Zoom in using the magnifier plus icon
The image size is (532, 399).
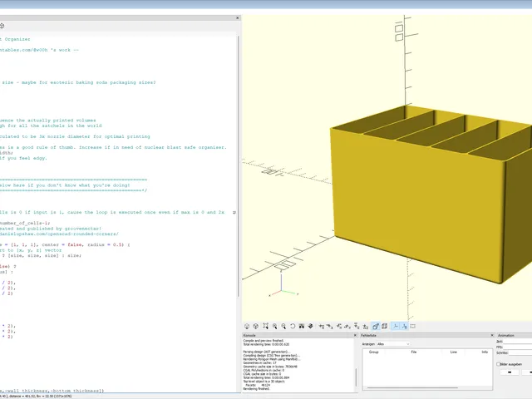[x=274, y=327]
